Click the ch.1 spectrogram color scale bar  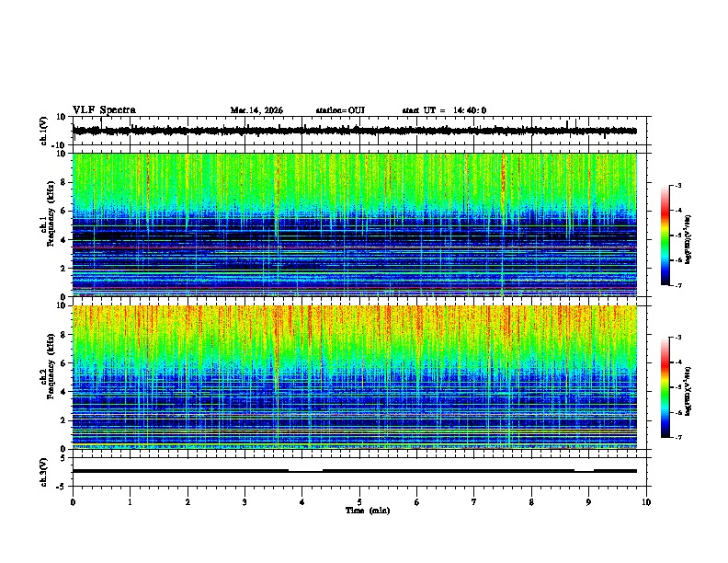tap(665, 236)
